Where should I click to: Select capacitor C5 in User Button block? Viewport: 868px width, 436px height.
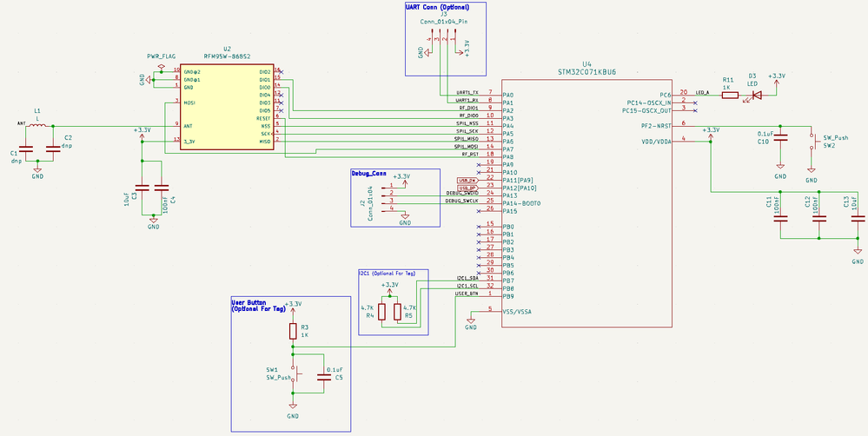(324, 377)
